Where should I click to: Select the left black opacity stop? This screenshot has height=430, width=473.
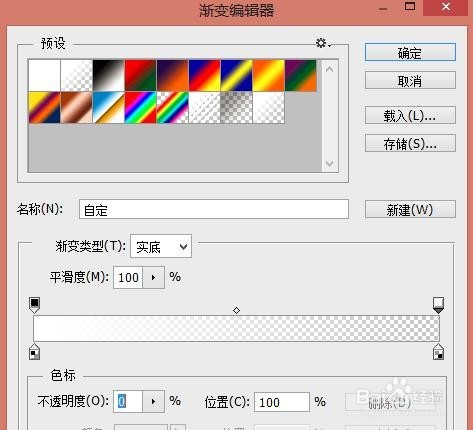(x=35, y=305)
